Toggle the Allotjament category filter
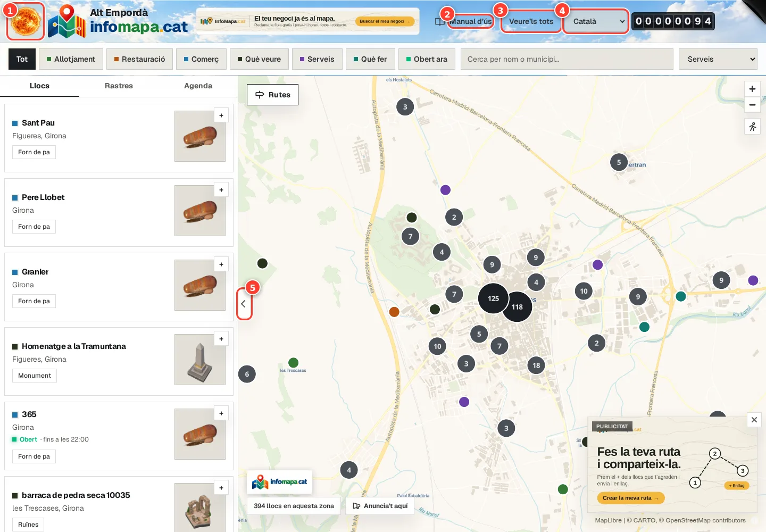The image size is (766, 532). (71, 59)
